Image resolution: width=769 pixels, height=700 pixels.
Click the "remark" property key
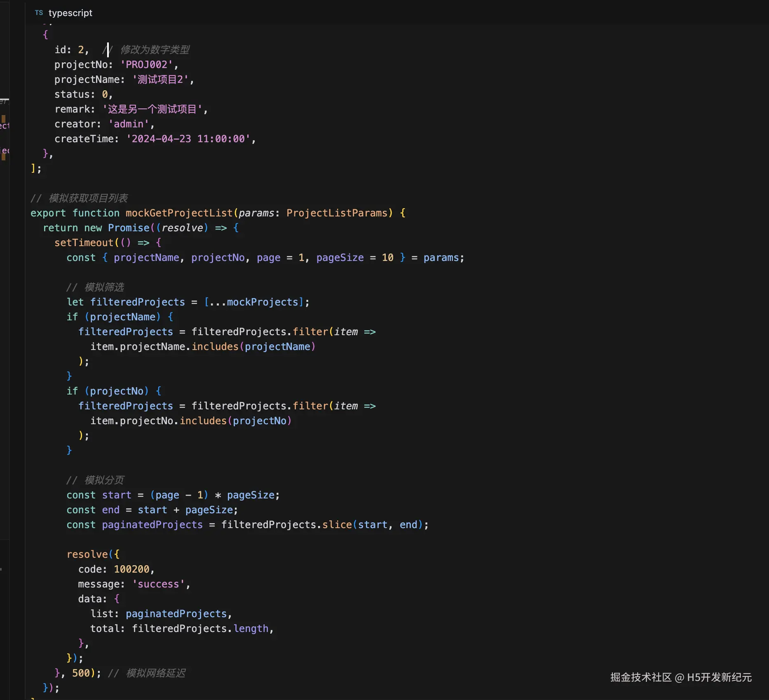pos(72,109)
